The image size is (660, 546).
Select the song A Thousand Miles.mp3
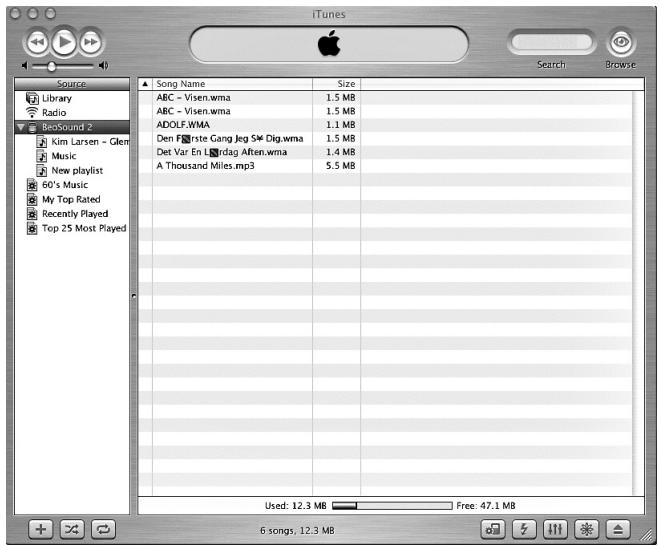(x=205, y=166)
